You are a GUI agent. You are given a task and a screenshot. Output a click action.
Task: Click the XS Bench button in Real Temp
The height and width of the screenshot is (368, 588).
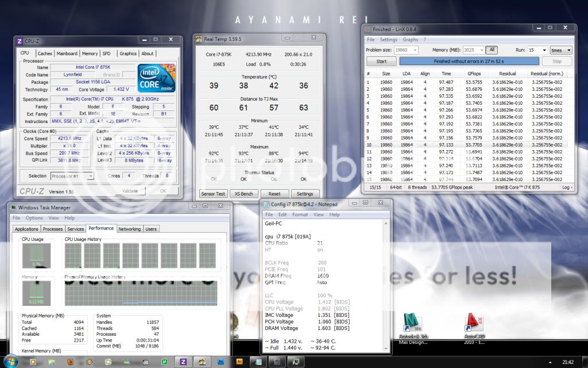coord(243,194)
